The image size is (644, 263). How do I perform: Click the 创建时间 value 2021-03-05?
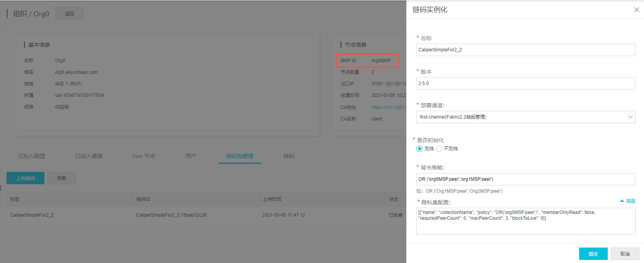click(x=389, y=95)
